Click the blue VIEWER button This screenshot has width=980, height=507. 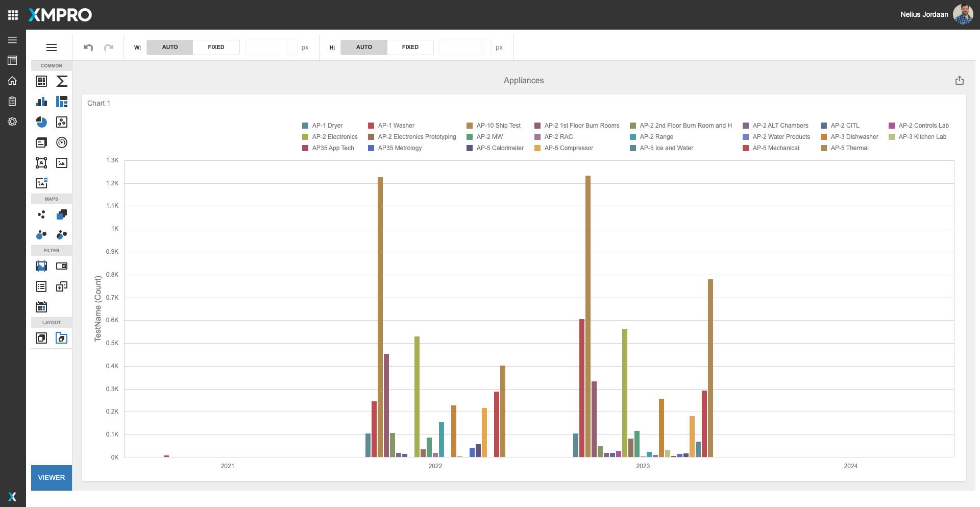[x=52, y=477]
